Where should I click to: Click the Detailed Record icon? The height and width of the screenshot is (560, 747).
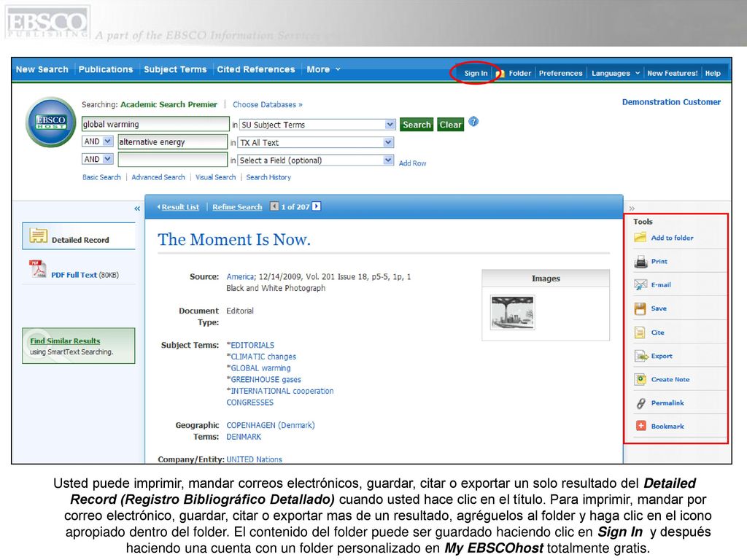[x=38, y=236]
